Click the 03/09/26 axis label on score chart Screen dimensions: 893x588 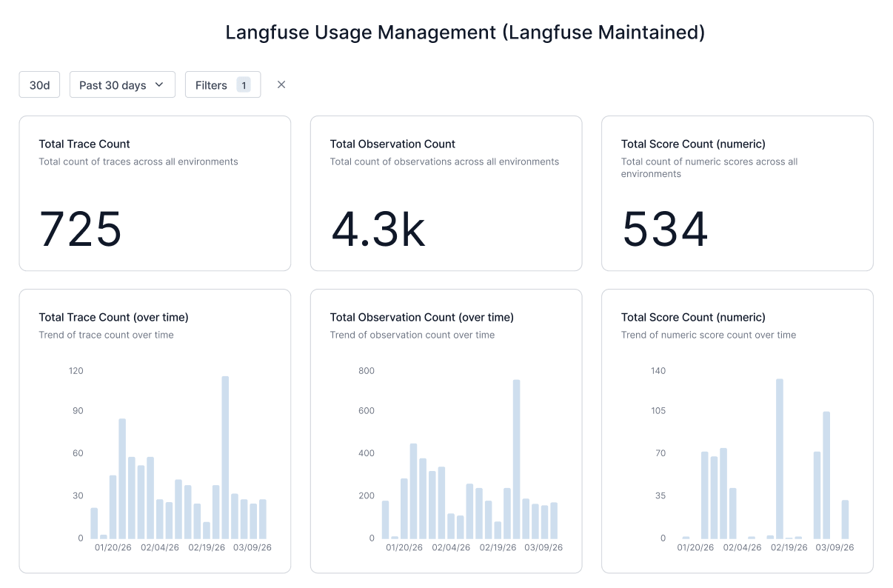point(835,548)
